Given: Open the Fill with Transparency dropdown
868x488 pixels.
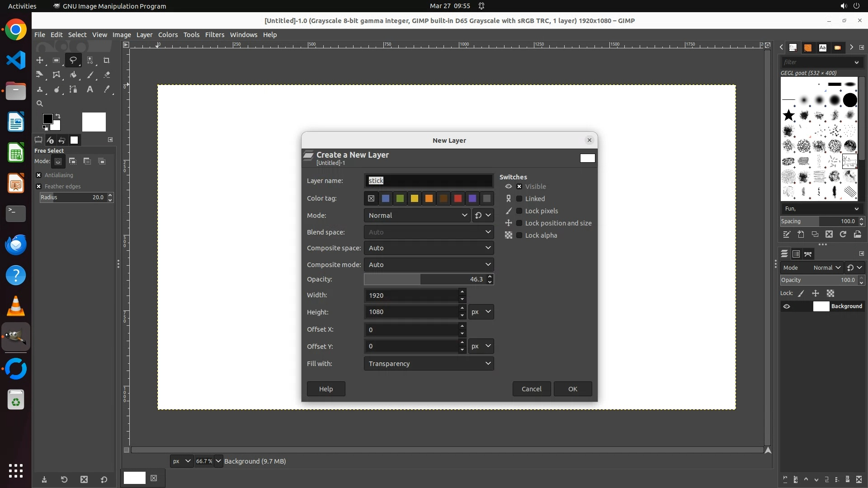Looking at the screenshot, I should tap(428, 364).
